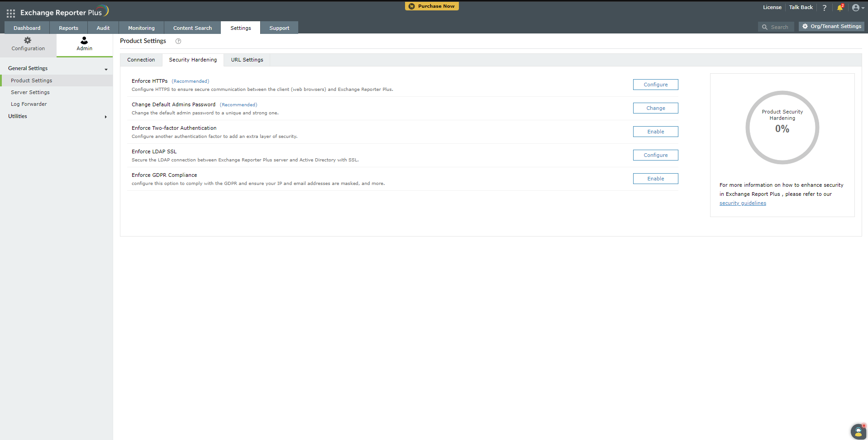The width and height of the screenshot is (868, 440).
Task: Expand the Utilities section
Action: click(57, 116)
